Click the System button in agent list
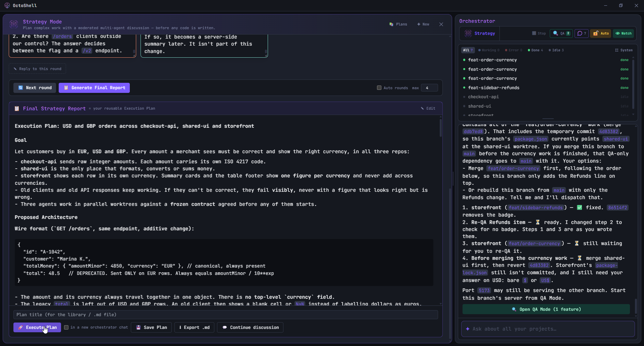This screenshot has height=346, width=644. pyautogui.click(x=624, y=50)
